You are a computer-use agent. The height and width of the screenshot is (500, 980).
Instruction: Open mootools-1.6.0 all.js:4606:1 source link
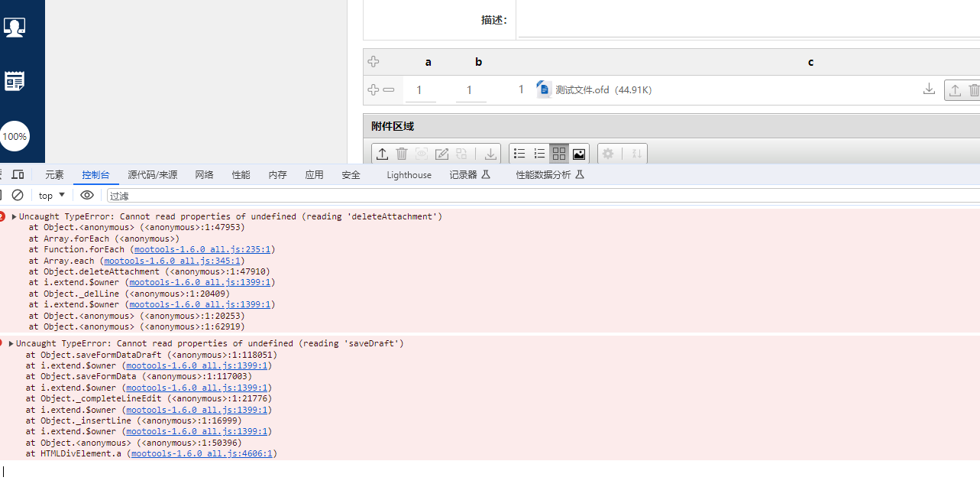pos(202,453)
